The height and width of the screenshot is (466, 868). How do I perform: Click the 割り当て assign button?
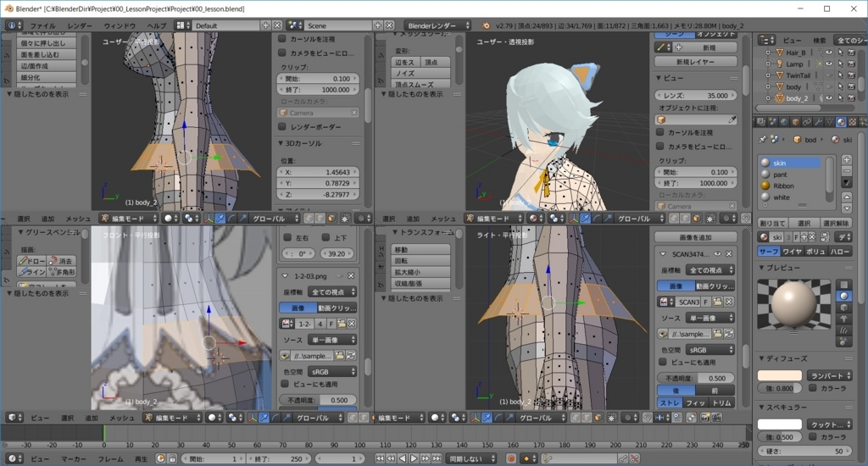point(772,223)
